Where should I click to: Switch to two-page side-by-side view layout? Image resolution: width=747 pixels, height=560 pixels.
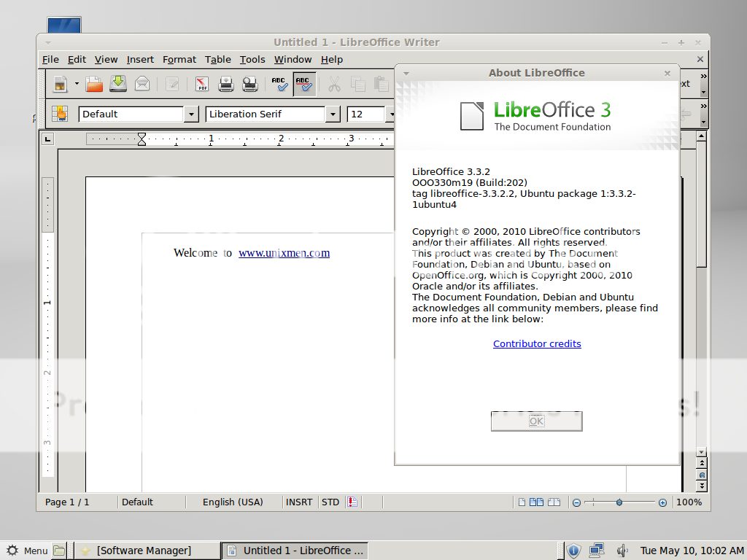pos(536,502)
